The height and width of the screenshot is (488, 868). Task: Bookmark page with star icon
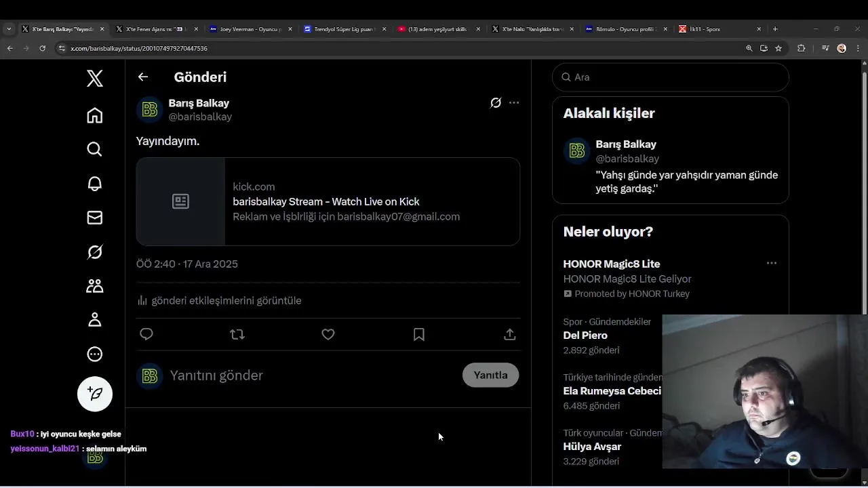point(778,48)
